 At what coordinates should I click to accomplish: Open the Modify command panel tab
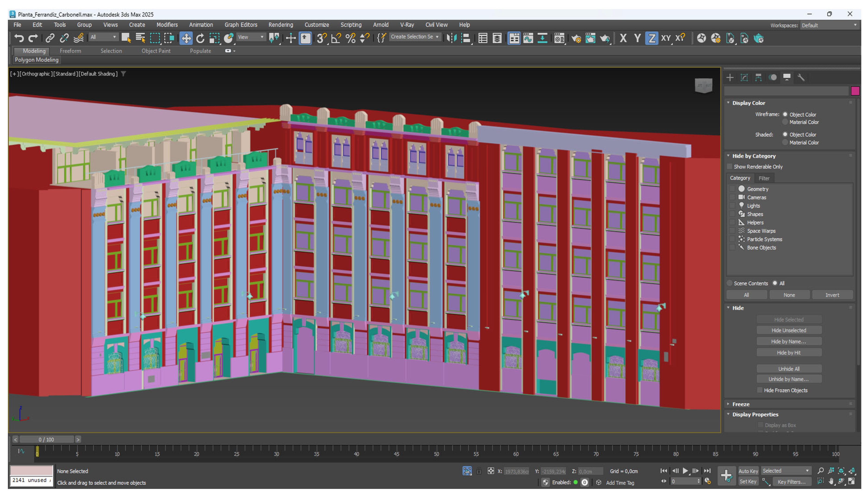pyautogui.click(x=744, y=78)
